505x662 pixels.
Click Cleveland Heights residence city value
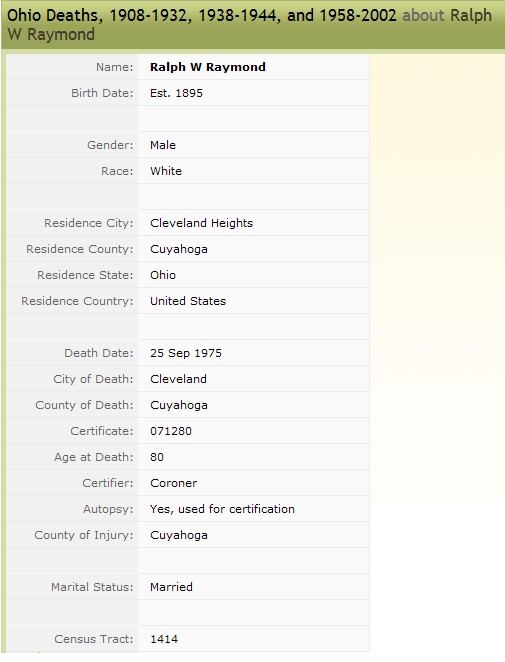pos(201,223)
